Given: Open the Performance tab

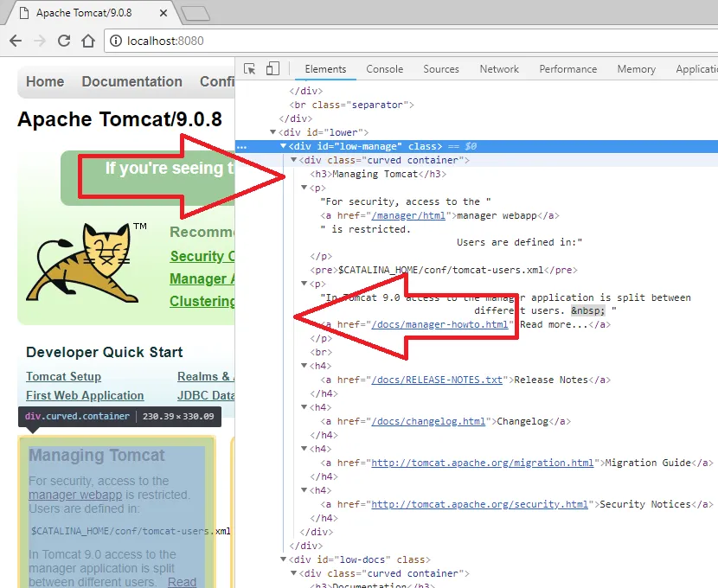Looking at the screenshot, I should click(x=567, y=69).
